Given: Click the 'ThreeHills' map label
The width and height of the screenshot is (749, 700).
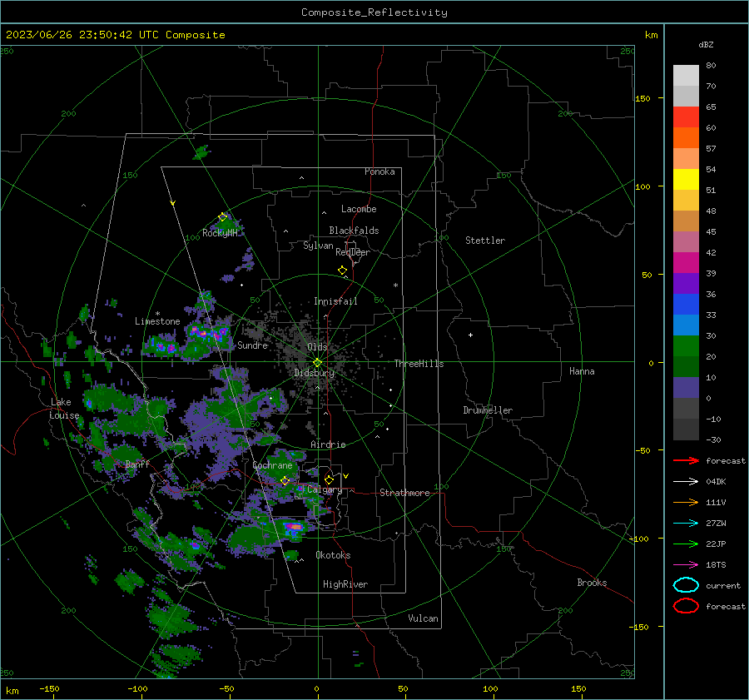Looking at the screenshot, I should point(419,364).
